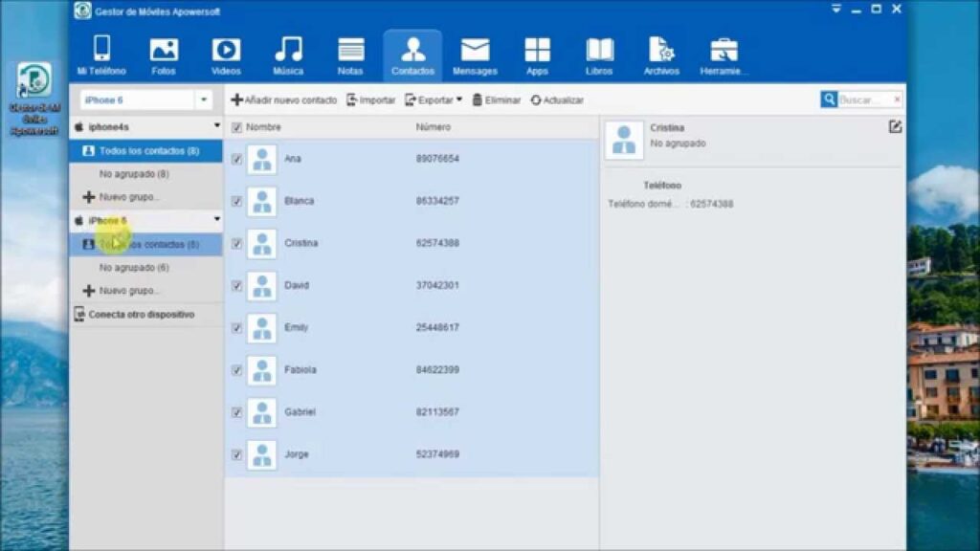This screenshot has height=551, width=980.
Task: Uncheck the checkbox next to Ana
Action: pos(236,160)
